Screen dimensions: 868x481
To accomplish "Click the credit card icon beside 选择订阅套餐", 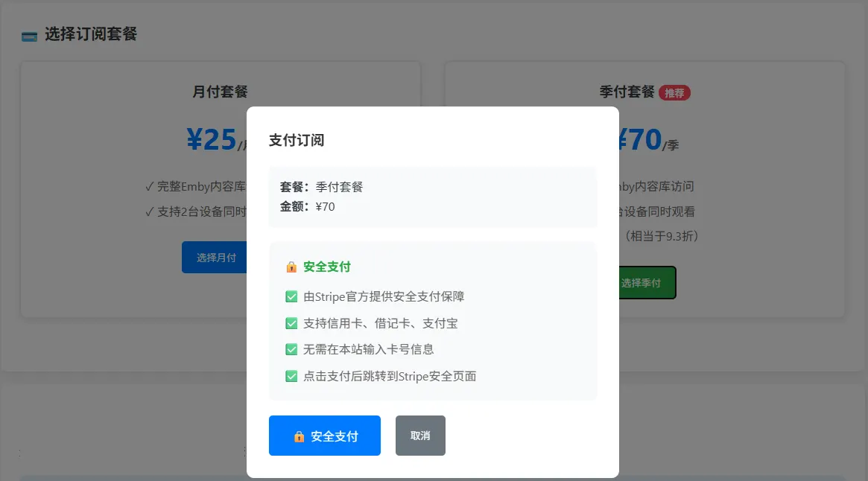I will point(28,34).
